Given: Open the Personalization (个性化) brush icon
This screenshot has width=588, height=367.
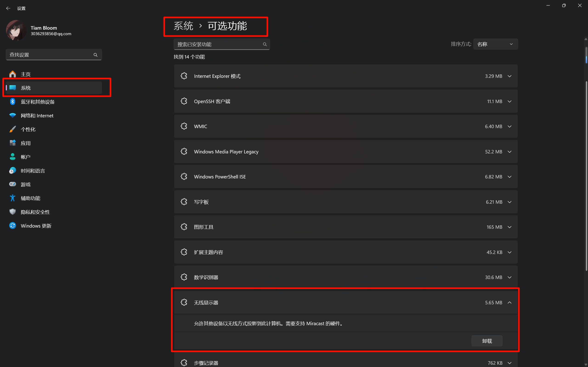Looking at the screenshot, I should [13, 129].
